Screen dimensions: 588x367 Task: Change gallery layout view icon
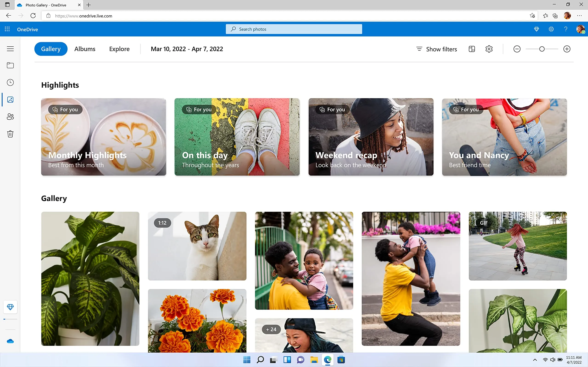tap(472, 49)
